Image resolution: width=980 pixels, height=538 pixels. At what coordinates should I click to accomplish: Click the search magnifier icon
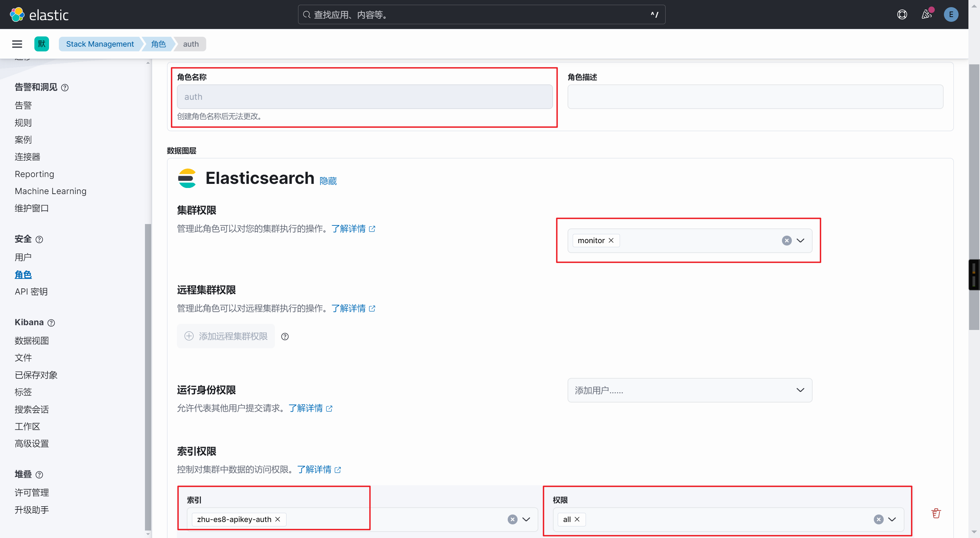[307, 14]
